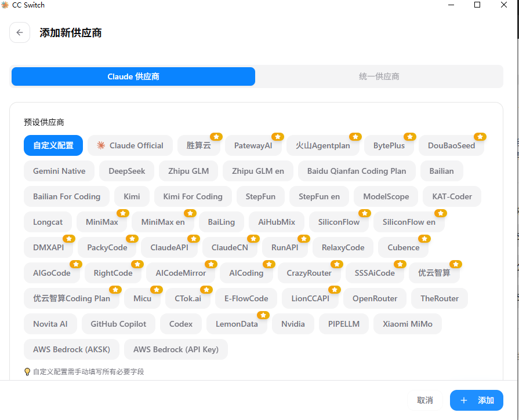The width and height of the screenshot is (519, 420).
Task: Choose the Novita AI preset
Action: (50, 323)
